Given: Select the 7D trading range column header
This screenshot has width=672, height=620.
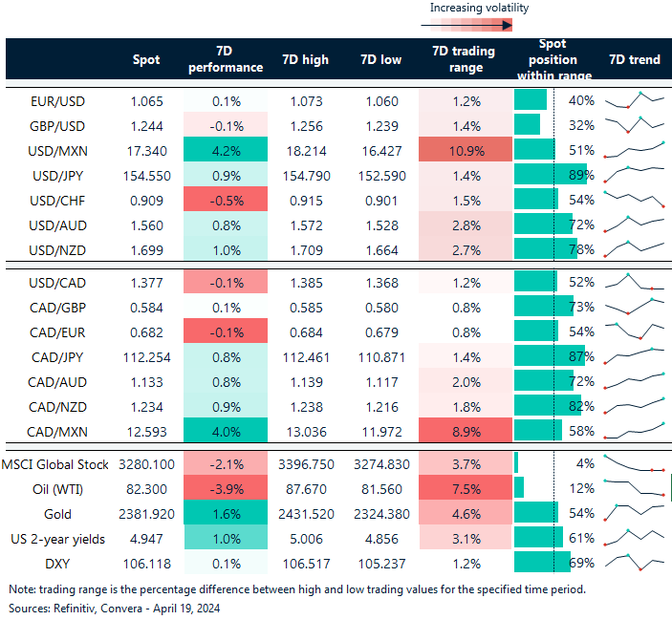Looking at the screenshot, I should coord(465,59).
